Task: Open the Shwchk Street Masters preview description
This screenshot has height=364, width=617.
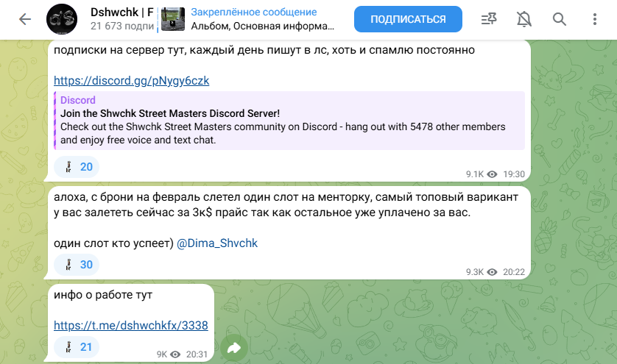Action: coord(283,133)
